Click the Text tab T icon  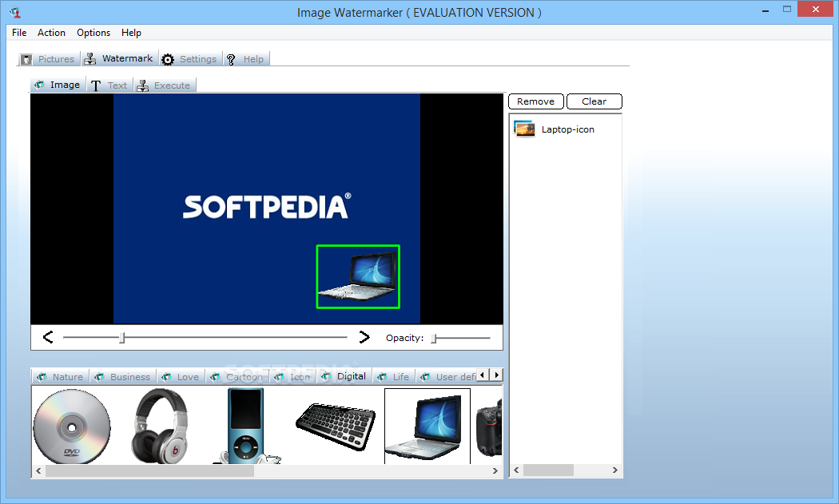point(96,85)
